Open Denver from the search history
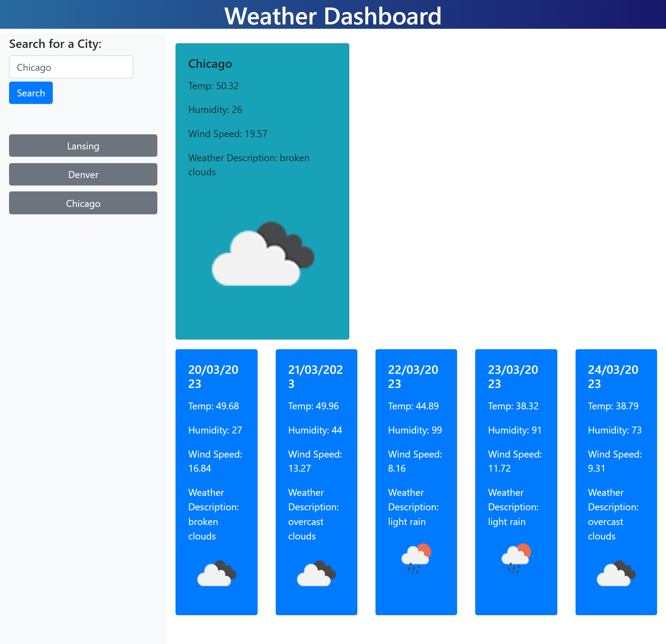Image resolution: width=666 pixels, height=644 pixels. (x=83, y=175)
